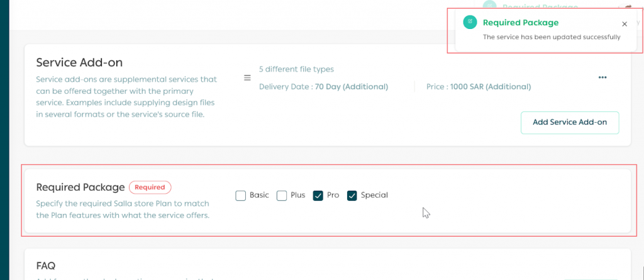Click the Service Add-on description paragraph
The image size is (644, 280).
(127, 97)
